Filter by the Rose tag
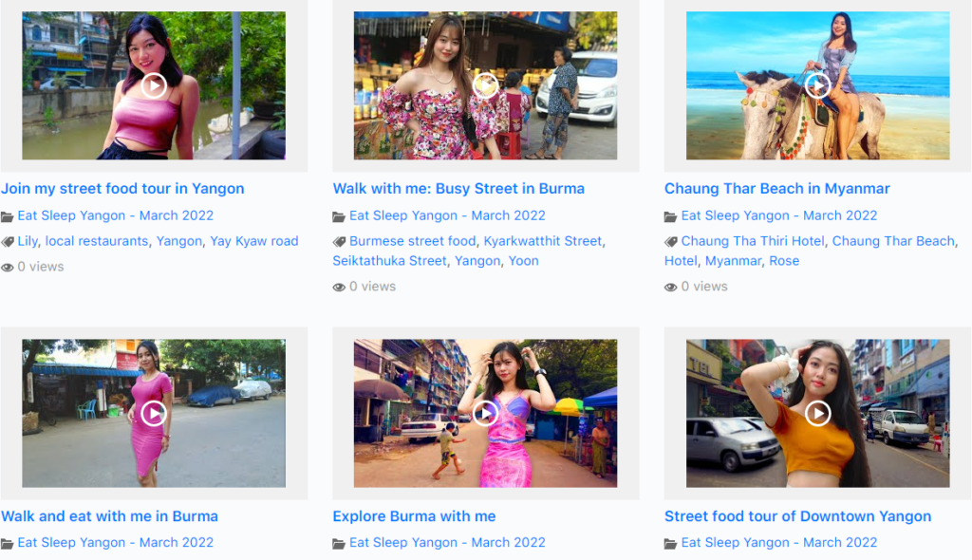The height and width of the screenshot is (560, 972). tap(784, 261)
